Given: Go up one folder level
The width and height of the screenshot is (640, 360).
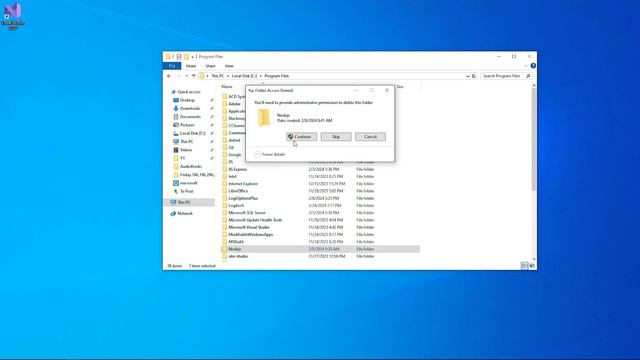Looking at the screenshot, I should pyautogui.click(x=193, y=76).
